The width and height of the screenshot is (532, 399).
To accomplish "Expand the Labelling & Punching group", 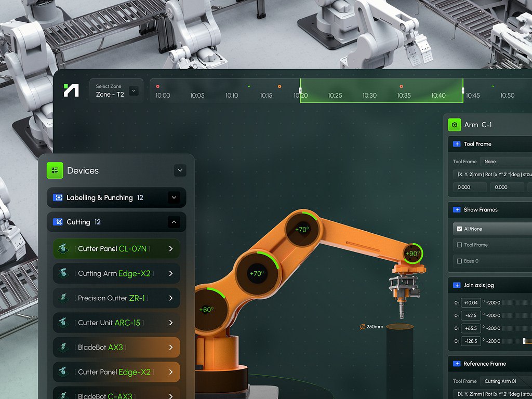I will click(174, 197).
